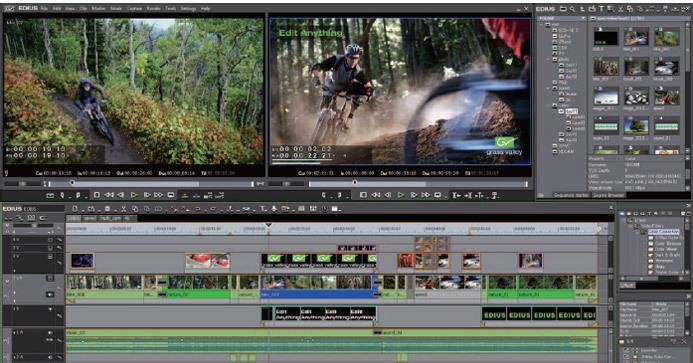Click the voice-over microphone icon
Screen dimensions: 693x363
(x=274, y=209)
